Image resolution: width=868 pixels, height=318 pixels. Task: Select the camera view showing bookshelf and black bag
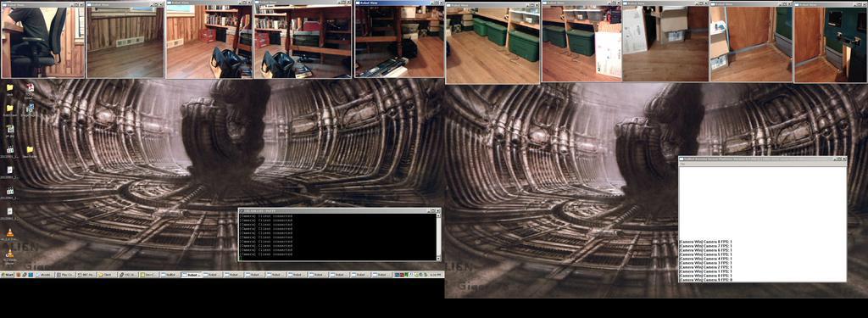(x=209, y=40)
